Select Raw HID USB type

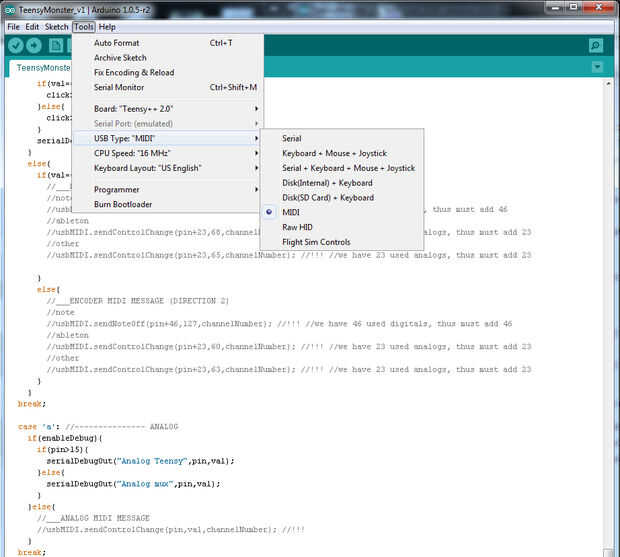342,227
